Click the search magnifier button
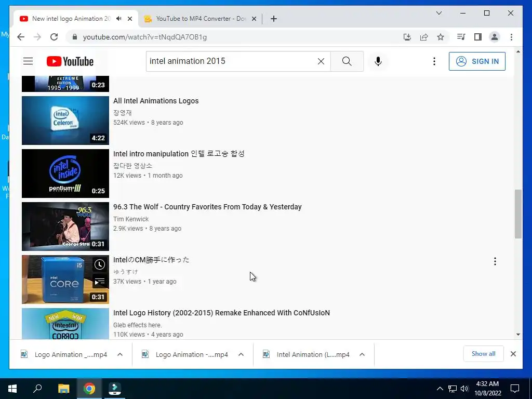The width and height of the screenshot is (532, 399). (x=347, y=61)
